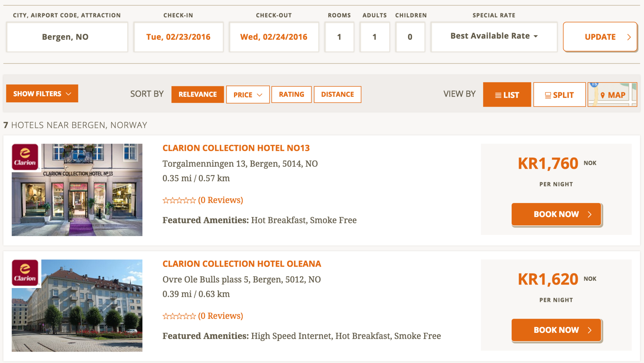This screenshot has height=363, width=644.
Task: Click the Clarion logo on the NO13 listing
Action: [25, 157]
